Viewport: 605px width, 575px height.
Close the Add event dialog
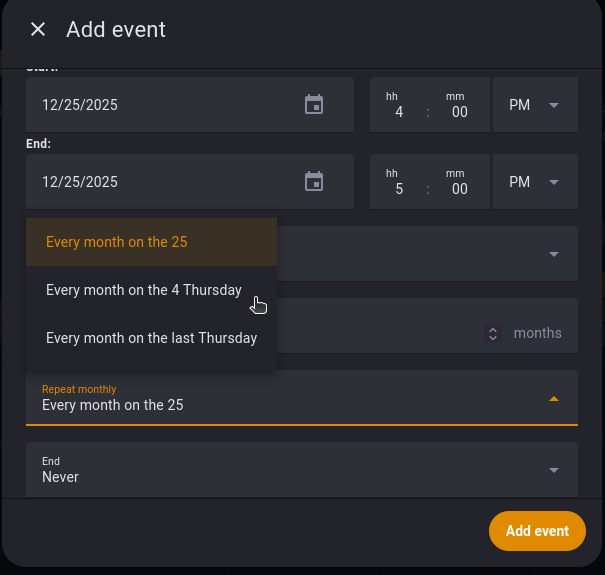(x=38, y=30)
